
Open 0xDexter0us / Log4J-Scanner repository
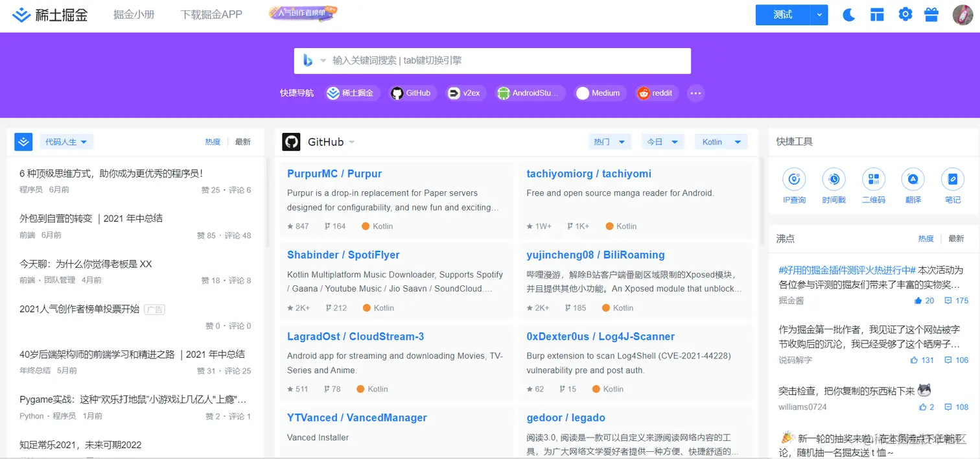(x=601, y=336)
